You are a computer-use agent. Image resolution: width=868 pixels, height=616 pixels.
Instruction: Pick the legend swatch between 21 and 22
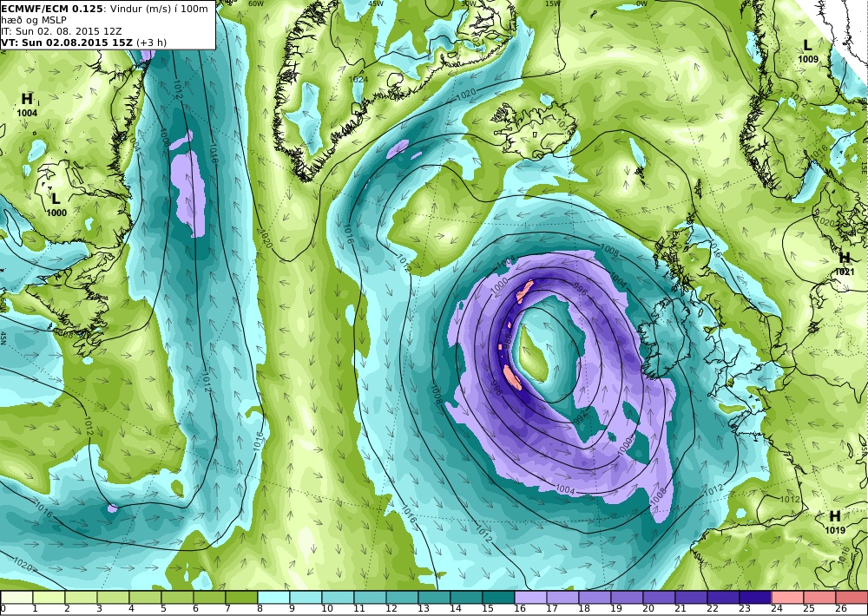click(691, 597)
